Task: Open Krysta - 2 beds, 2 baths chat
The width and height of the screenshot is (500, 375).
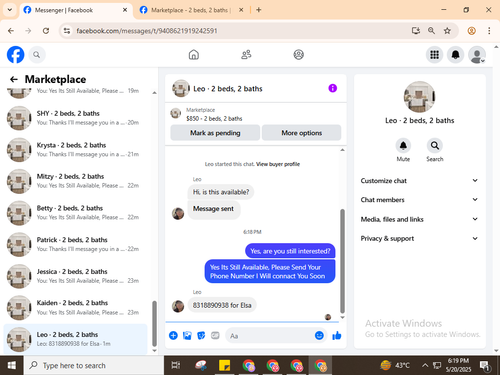Action: point(76,150)
